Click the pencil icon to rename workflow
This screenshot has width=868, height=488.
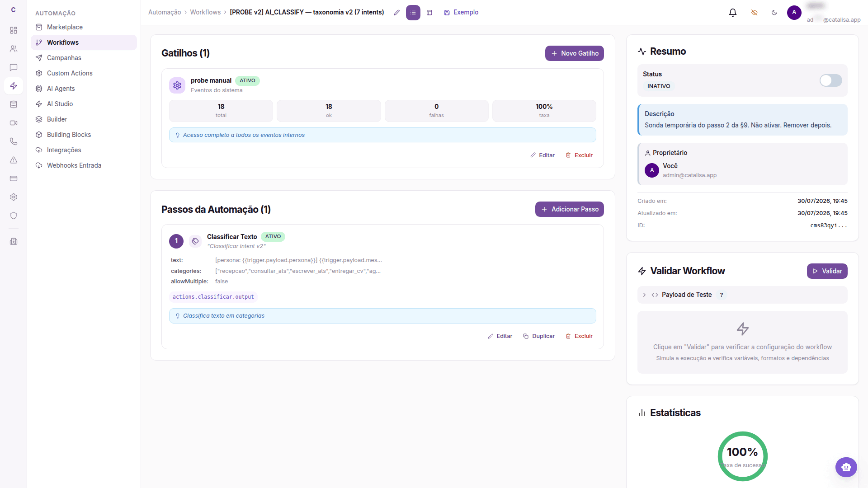coord(397,13)
